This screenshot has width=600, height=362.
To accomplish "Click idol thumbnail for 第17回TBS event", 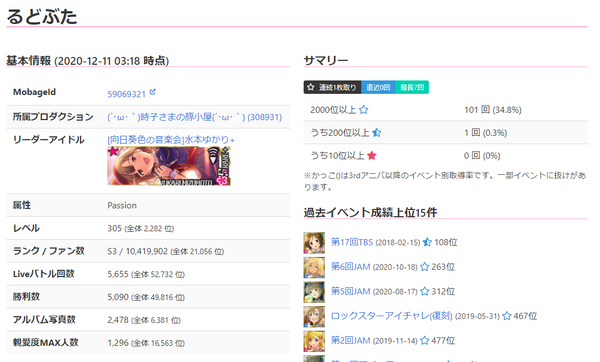I will [314, 243].
